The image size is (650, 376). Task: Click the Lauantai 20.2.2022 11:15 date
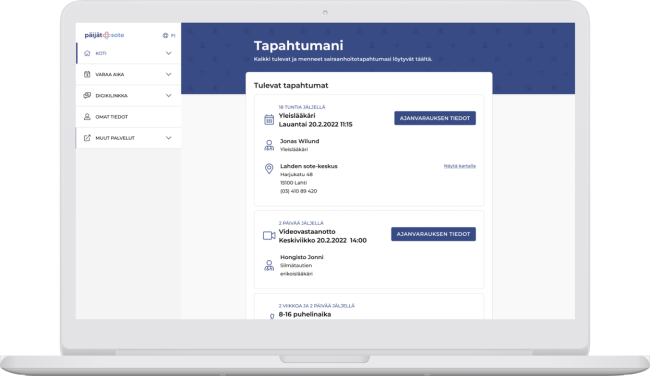tap(315, 124)
